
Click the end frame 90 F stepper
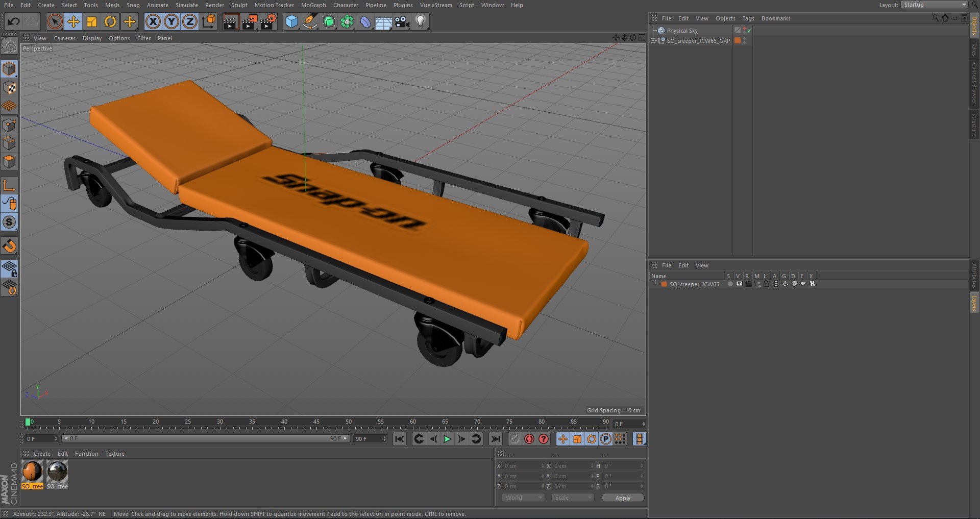coord(384,439)
